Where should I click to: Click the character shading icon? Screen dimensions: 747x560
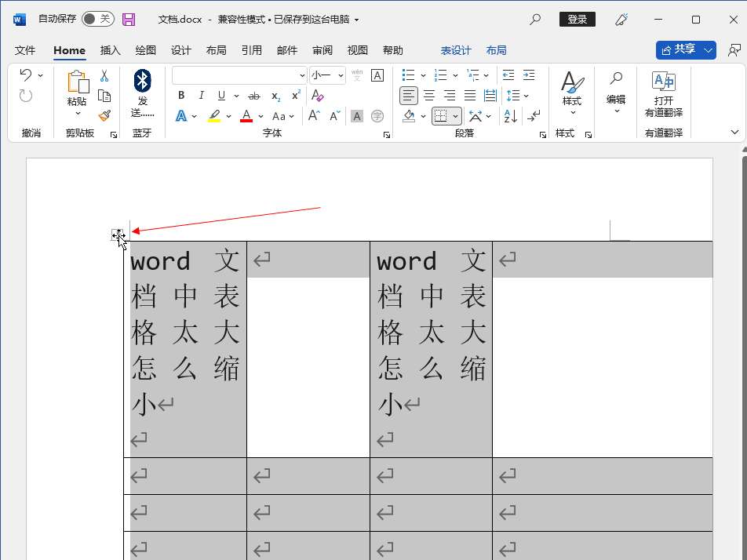coord(357,116)
